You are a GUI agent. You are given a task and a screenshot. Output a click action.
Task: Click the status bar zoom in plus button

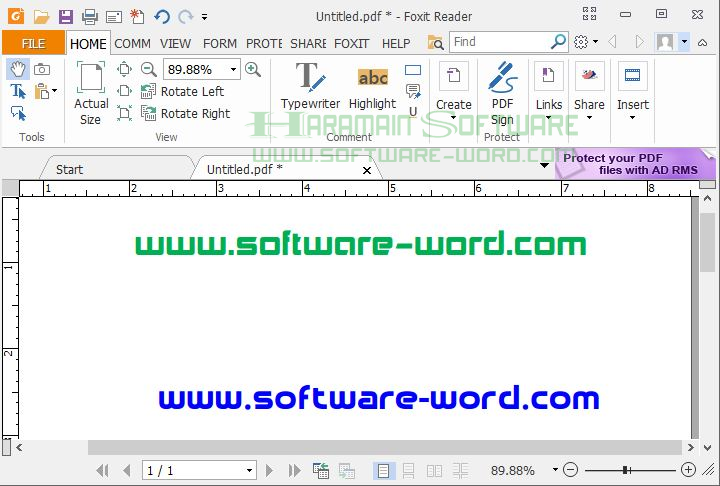pos(688,470)
